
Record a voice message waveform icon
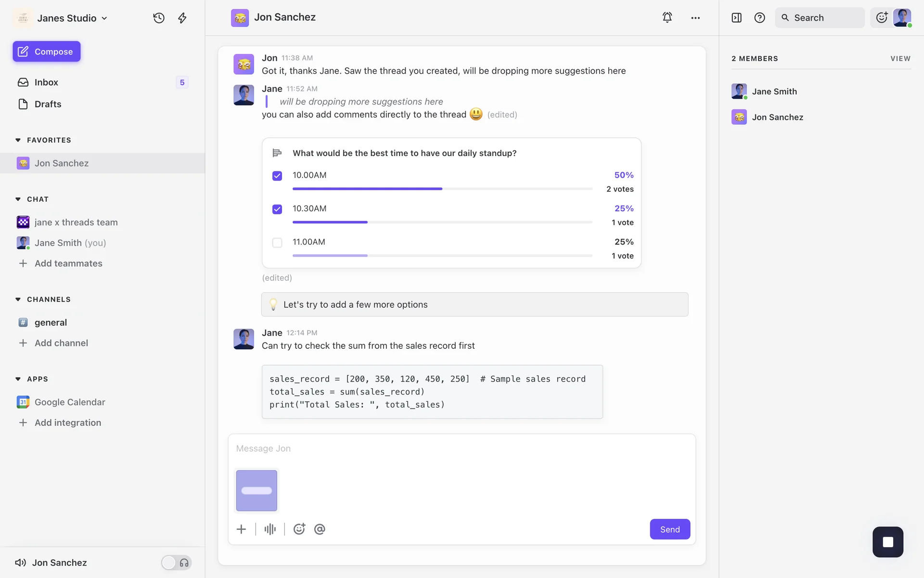pyautogui.click(x=270, y=529)
